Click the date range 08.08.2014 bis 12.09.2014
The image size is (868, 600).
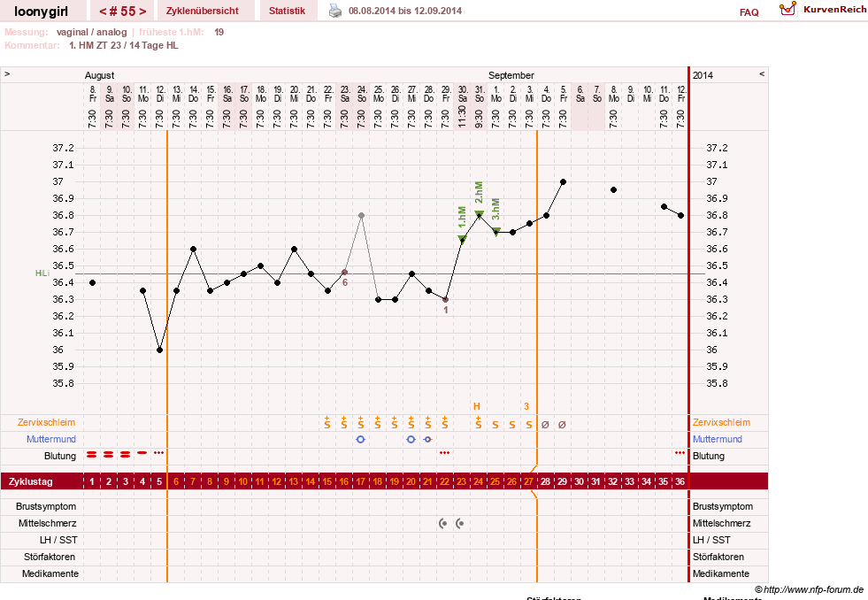405,11
